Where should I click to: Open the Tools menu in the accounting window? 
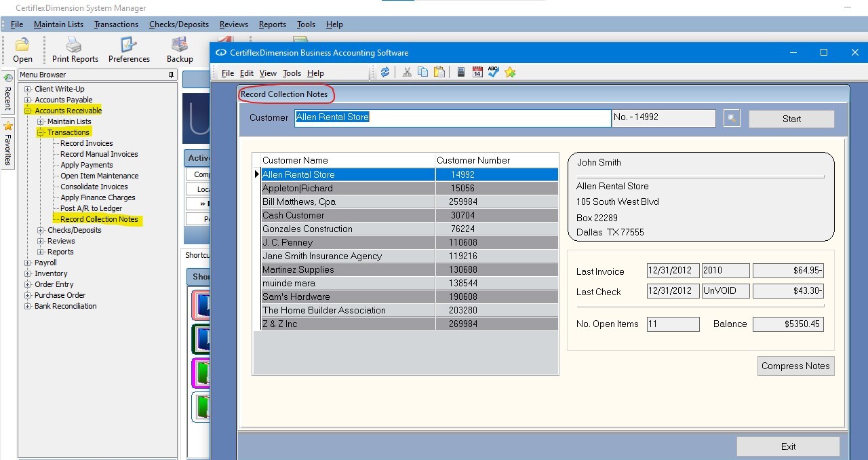(292, 73)
